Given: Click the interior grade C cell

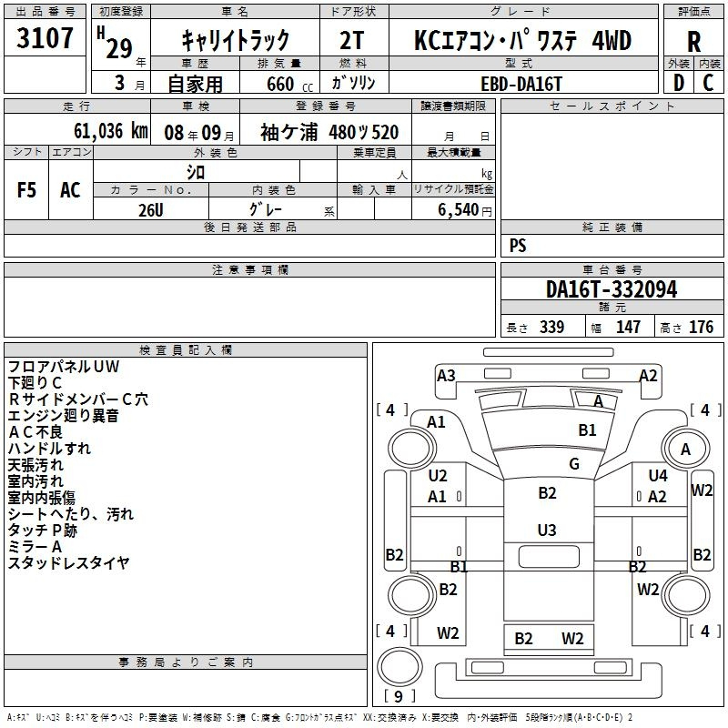Looking at the screenshot, I should (x=708, y=82).
